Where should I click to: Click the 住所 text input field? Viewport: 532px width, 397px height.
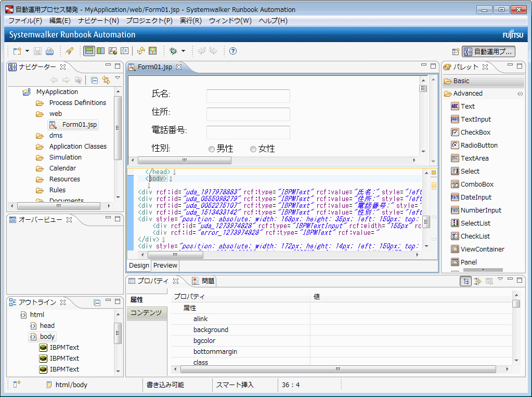[249, 114]
